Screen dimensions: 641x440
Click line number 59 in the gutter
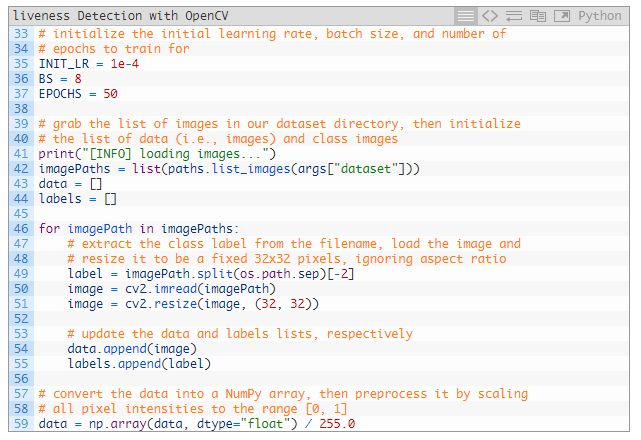21,424
